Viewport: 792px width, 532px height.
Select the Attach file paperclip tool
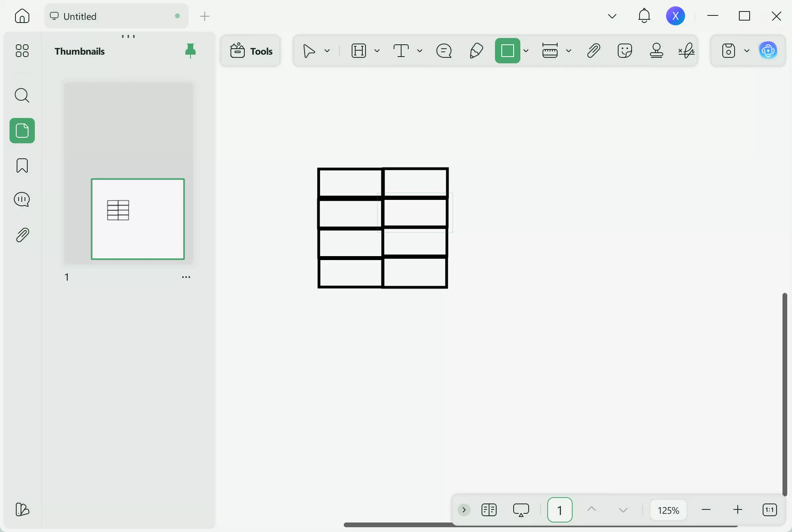point(593,51)
